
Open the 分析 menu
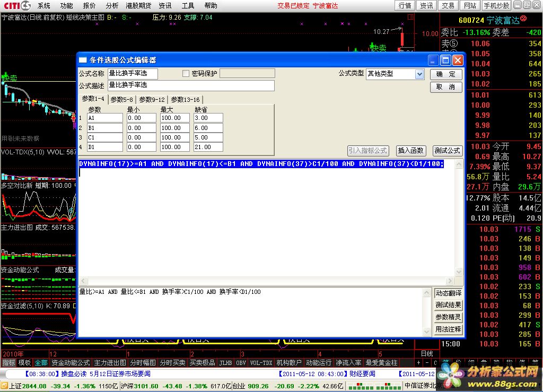112,5
